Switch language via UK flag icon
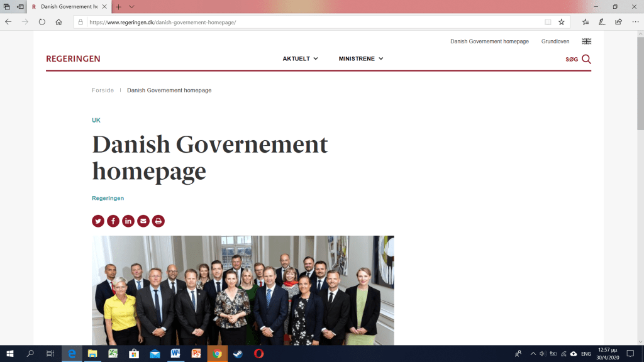This screenshot has height=362, width=644. click(x=586, y=41)
